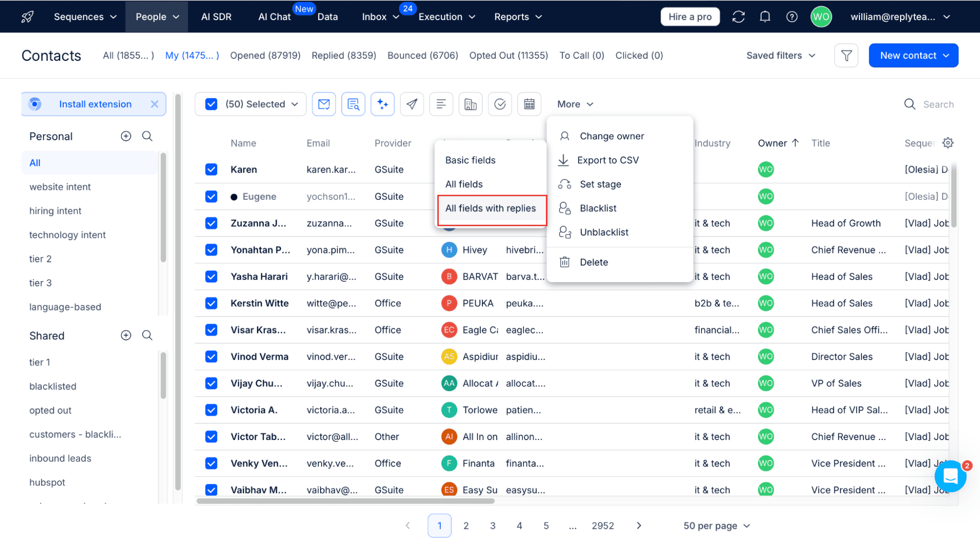980x546 pixels.
Task: Open the (50) Selected dropdown arrow
Action: [x=295, y=104]
